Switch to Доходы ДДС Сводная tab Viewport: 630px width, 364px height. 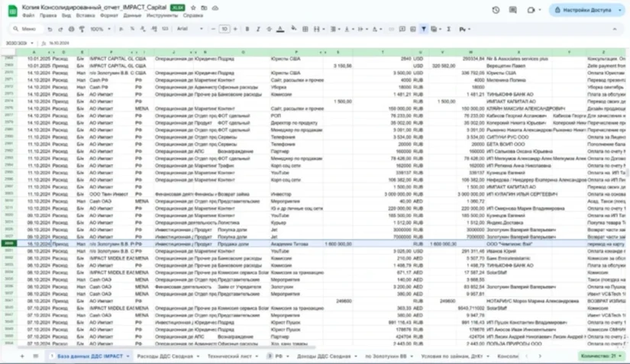point(327,356)
